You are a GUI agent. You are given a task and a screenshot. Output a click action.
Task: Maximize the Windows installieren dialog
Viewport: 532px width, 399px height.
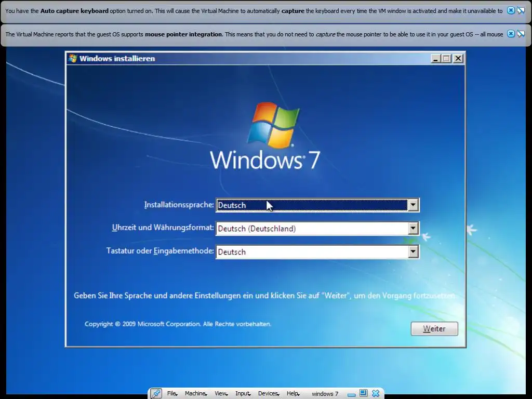pyautogui.click(x=446, y=58)
